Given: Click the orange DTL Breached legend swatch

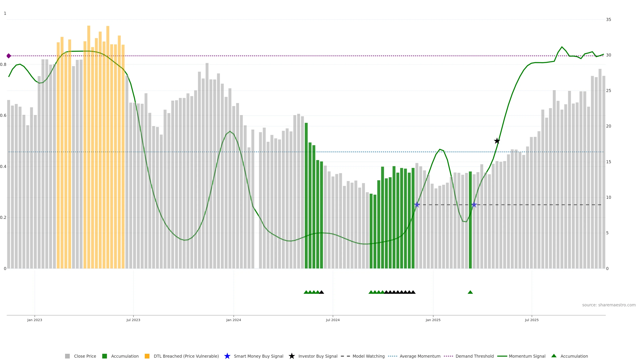Looking at the screenshot, I should click(x=147, y=356).
